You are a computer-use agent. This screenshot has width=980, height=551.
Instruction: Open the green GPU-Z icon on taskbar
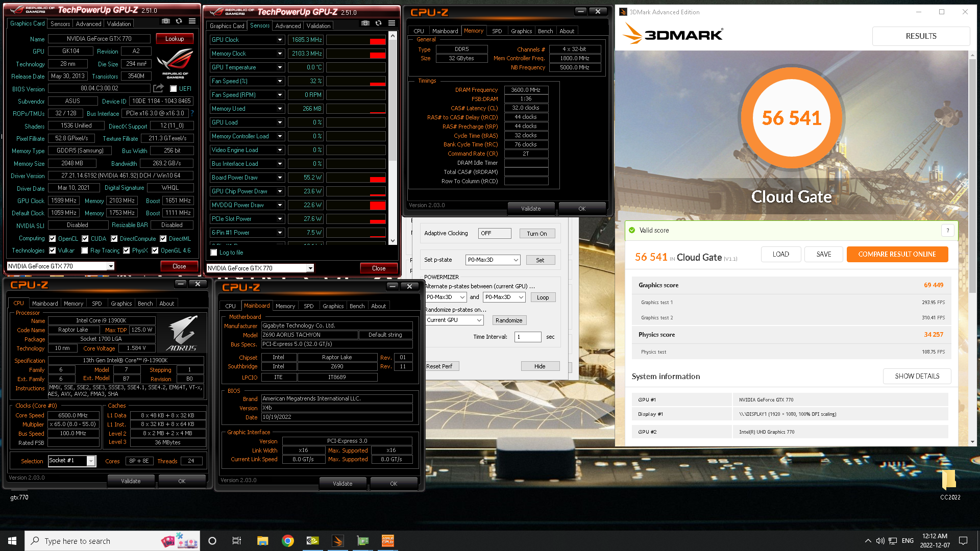click(363, 541)
